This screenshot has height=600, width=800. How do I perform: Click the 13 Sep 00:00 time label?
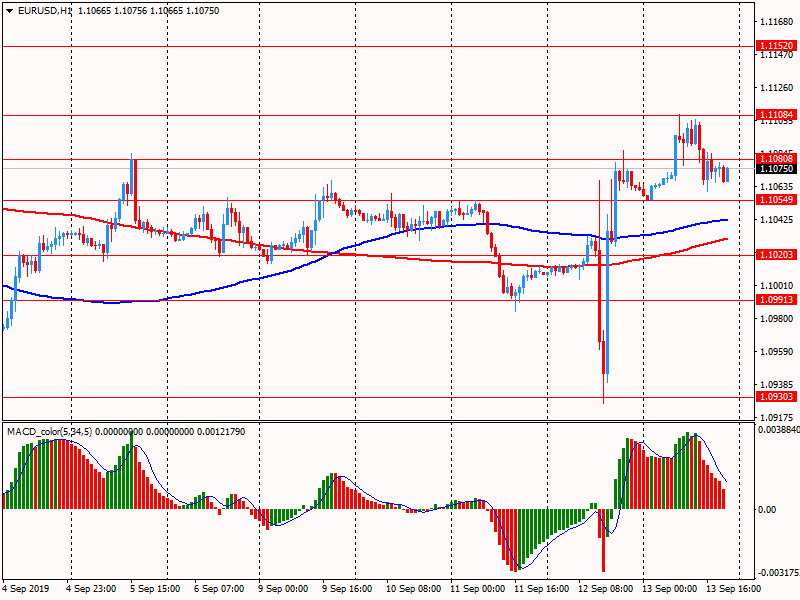669,589
